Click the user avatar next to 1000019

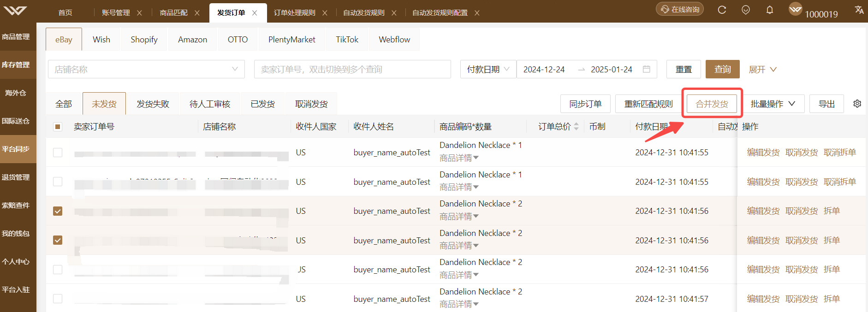coord(796,9)
